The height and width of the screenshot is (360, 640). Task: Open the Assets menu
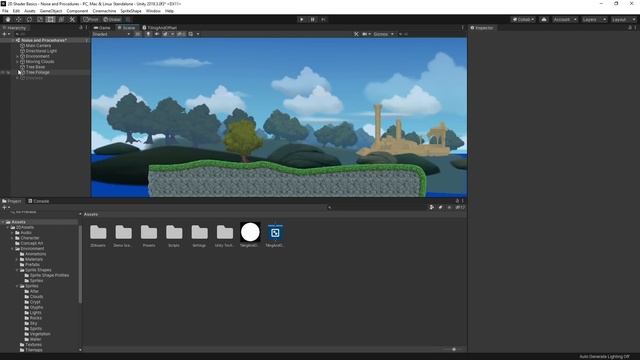click(x=29, y=11)
